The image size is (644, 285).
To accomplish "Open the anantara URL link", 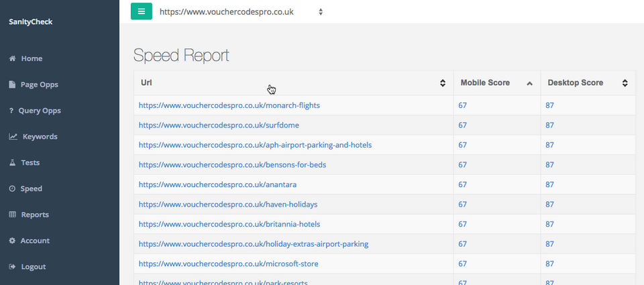I will [217, 184].
